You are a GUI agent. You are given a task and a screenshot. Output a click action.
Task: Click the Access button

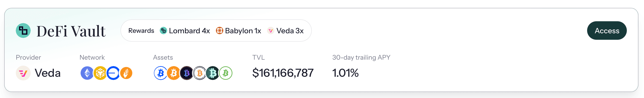(x=606, y=31)
